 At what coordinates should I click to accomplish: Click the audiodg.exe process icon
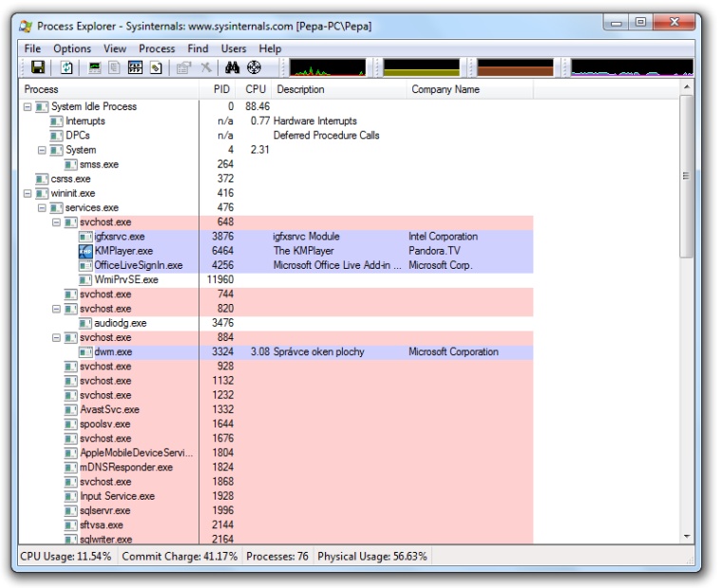[85, 323]
